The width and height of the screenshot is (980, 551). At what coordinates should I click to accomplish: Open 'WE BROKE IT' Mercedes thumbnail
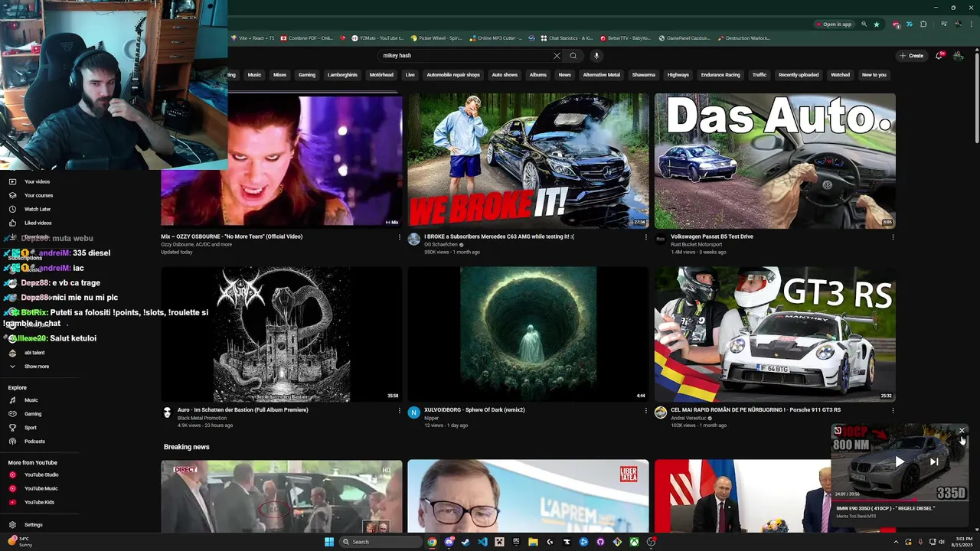tap(528, 161)
